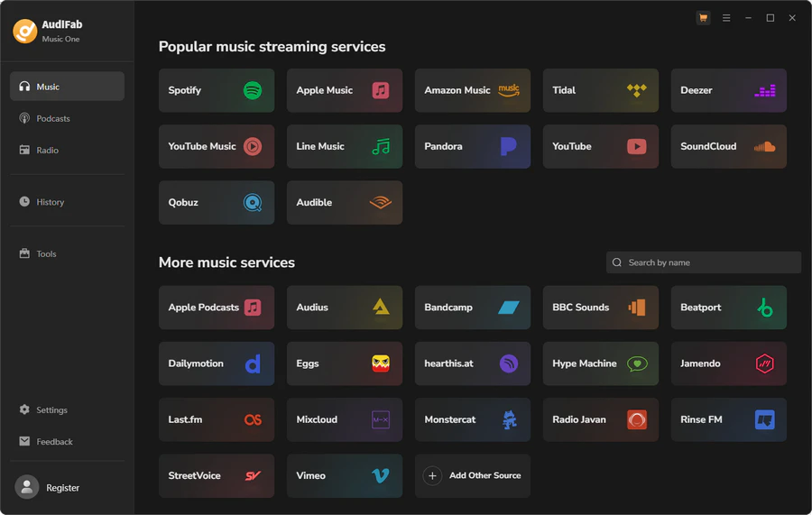Select the Deezer service card
This screenshot has width=812, height=515.
[x=729, y=90]
